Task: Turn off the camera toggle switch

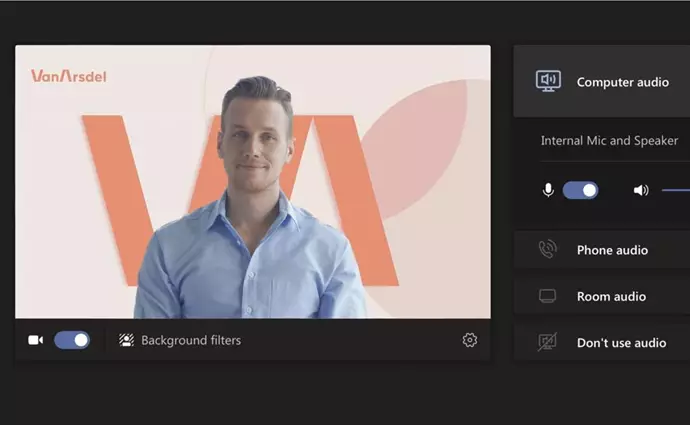Action: 72,340
